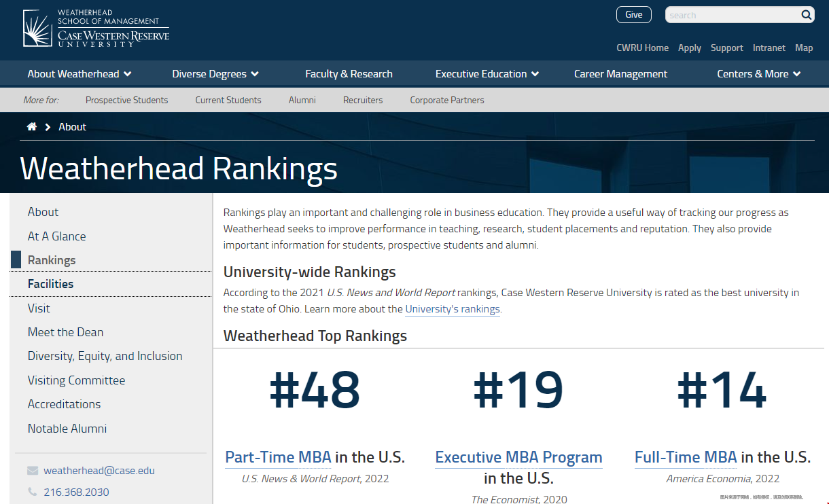
Task: Expand the Executive Education menu chevron
Action: 535,74
